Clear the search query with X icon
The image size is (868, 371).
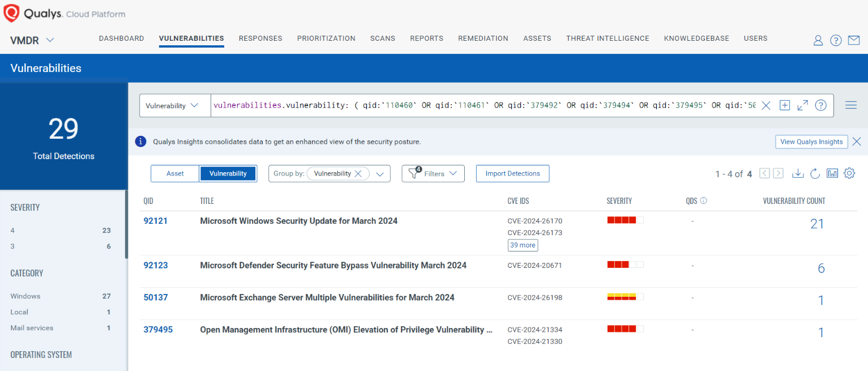pos(766,105)
